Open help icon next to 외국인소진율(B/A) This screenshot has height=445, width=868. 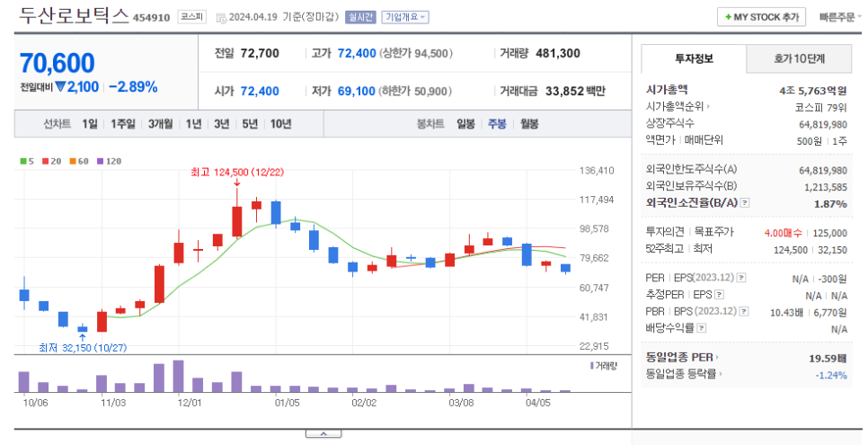click(745, 203)
